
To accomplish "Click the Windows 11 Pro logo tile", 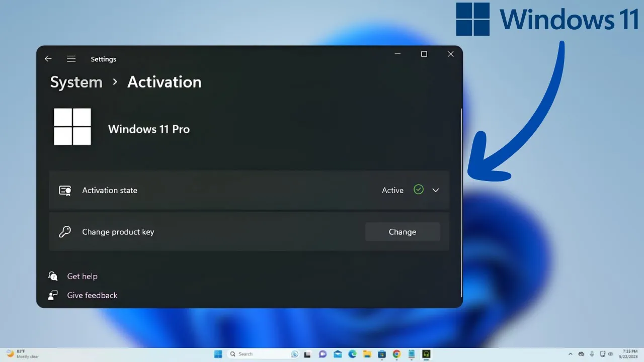I will coord(72,127).
